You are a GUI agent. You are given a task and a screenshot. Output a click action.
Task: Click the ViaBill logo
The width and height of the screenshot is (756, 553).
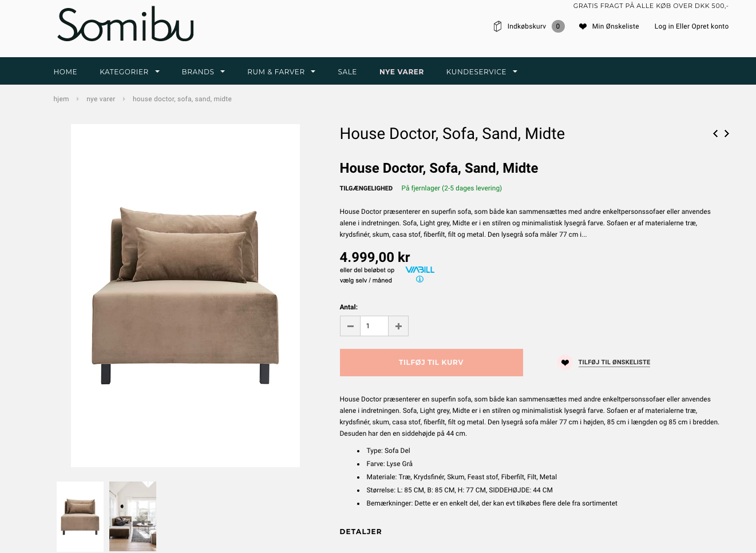pos(420,270)
